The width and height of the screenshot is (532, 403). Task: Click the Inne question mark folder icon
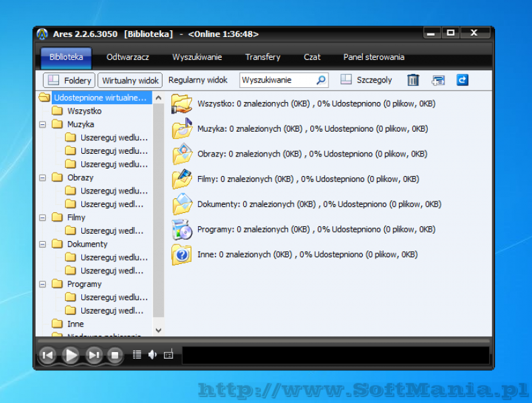coord(181,255)
